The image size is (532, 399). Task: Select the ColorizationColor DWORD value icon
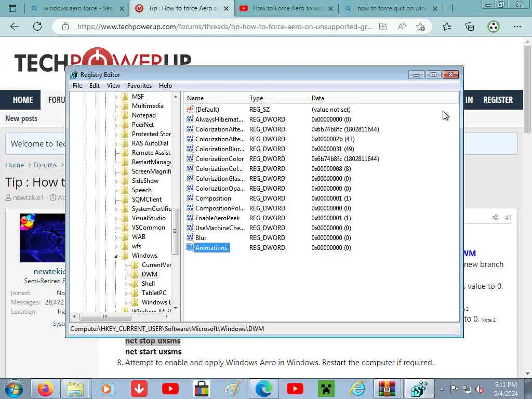coord(190,159)
